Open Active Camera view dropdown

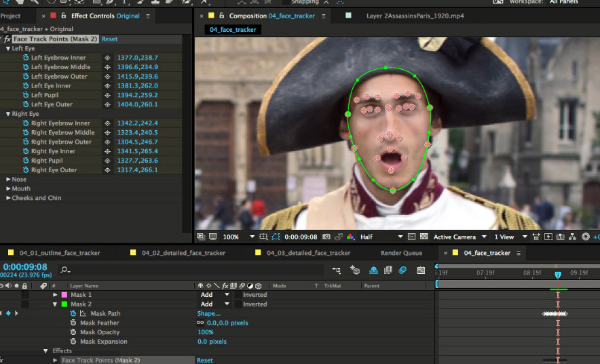460,237
